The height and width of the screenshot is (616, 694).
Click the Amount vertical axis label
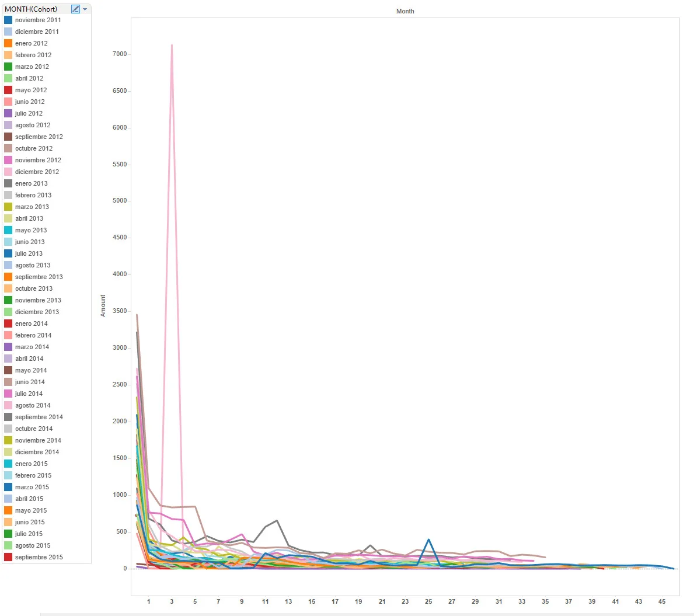pos(103,305)
